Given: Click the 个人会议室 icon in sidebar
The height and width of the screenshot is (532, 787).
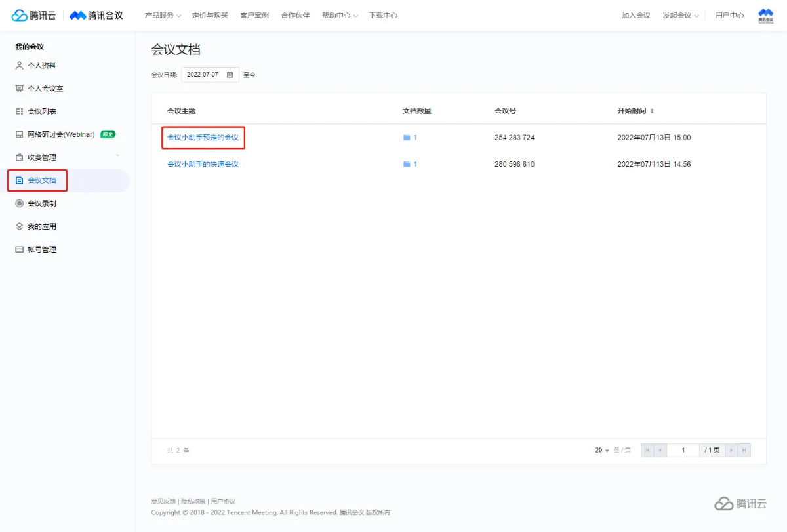Looking at the screenshot, I should click(19, 89).
